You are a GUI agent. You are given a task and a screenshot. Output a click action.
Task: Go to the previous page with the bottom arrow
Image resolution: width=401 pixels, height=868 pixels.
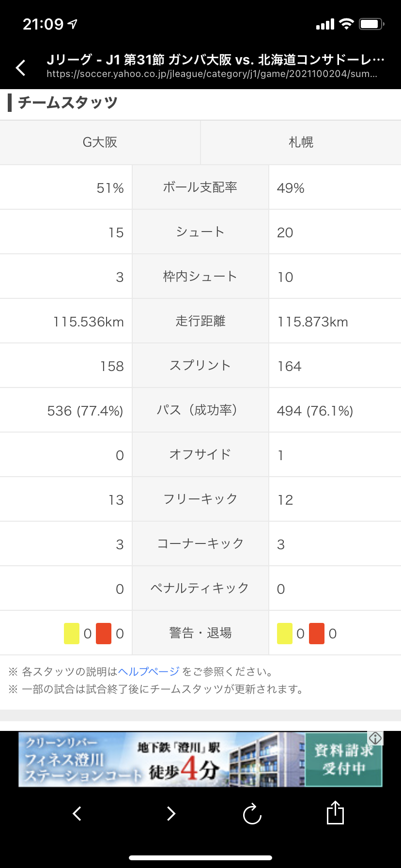77,813
